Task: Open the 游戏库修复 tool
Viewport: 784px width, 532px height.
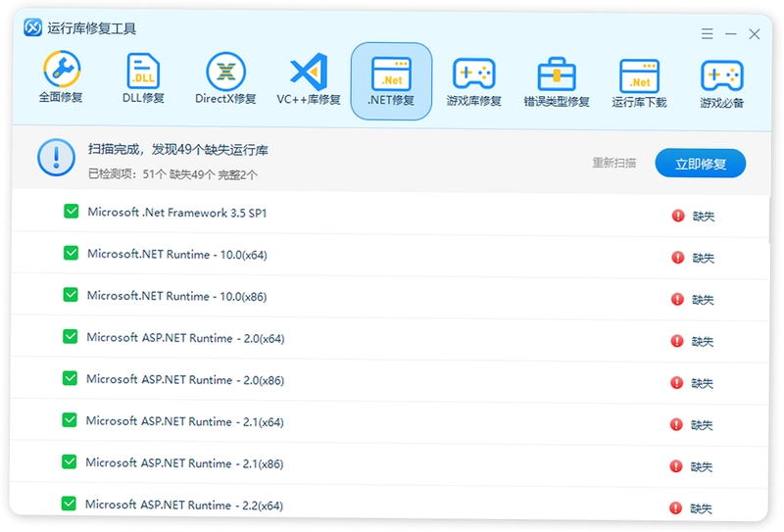Action: [473, 81]
